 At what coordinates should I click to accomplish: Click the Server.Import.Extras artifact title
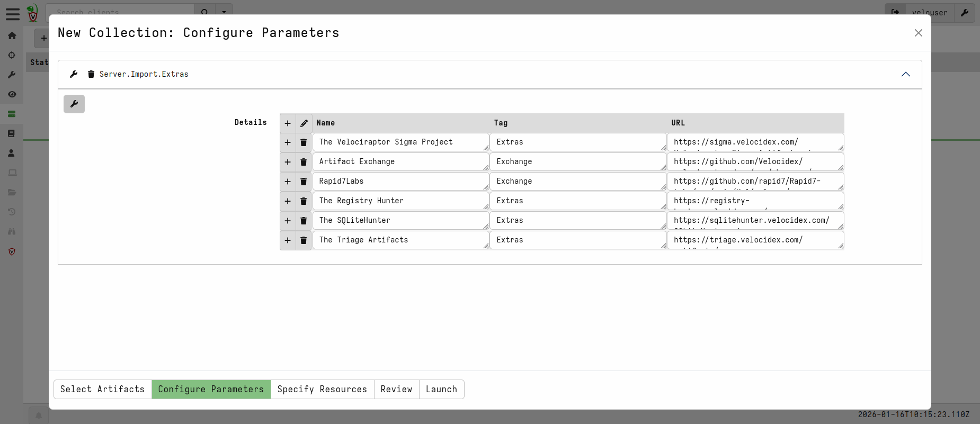tap(144, 74)
